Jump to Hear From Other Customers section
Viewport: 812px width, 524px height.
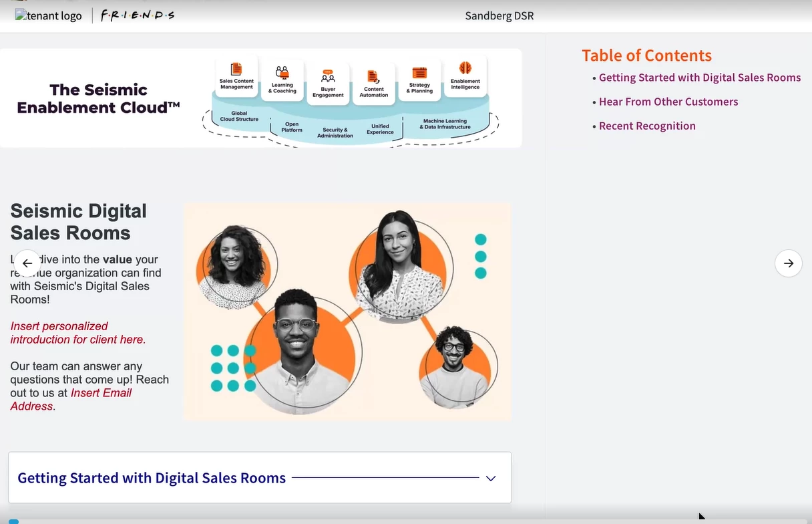[668, 102]
